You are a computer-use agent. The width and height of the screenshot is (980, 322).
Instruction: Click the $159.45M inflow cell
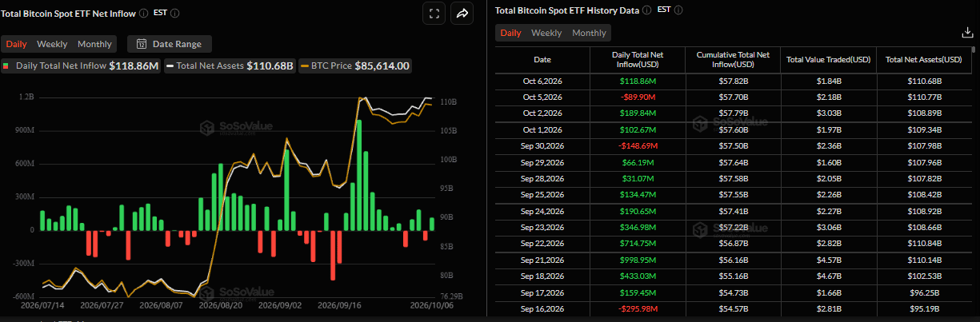[638, 293]
